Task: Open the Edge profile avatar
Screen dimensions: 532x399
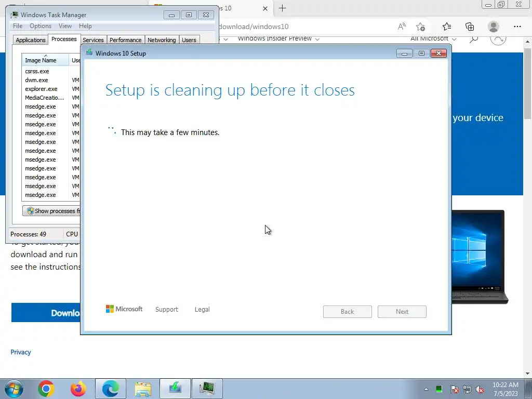Action: click(494, 26)
